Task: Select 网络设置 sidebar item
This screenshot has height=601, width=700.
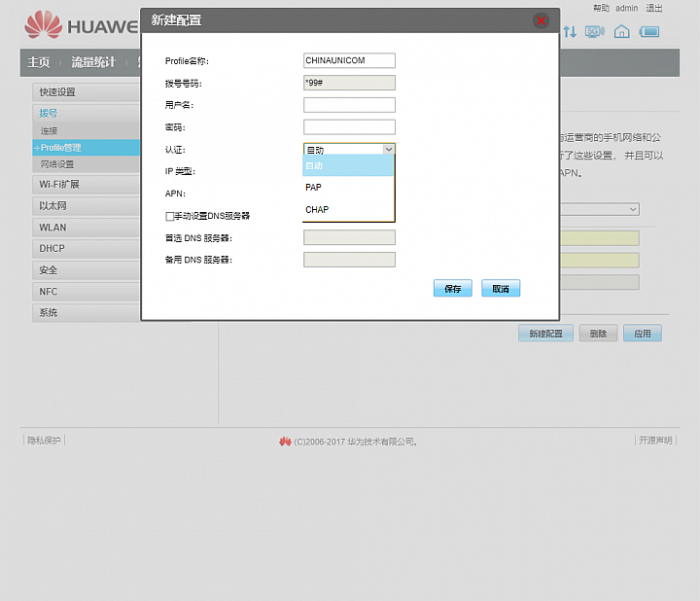Action: pyautogui.click(x=87, y=164)
